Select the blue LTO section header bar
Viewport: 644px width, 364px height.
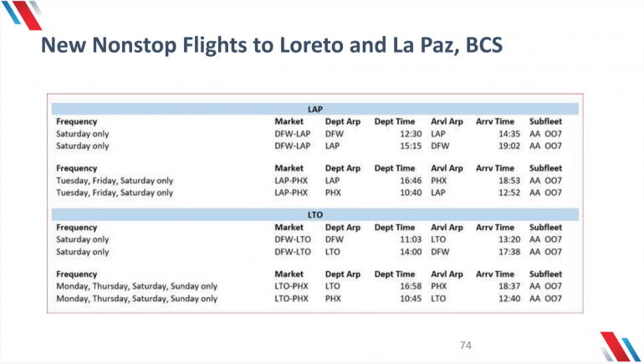pos(314,215)
